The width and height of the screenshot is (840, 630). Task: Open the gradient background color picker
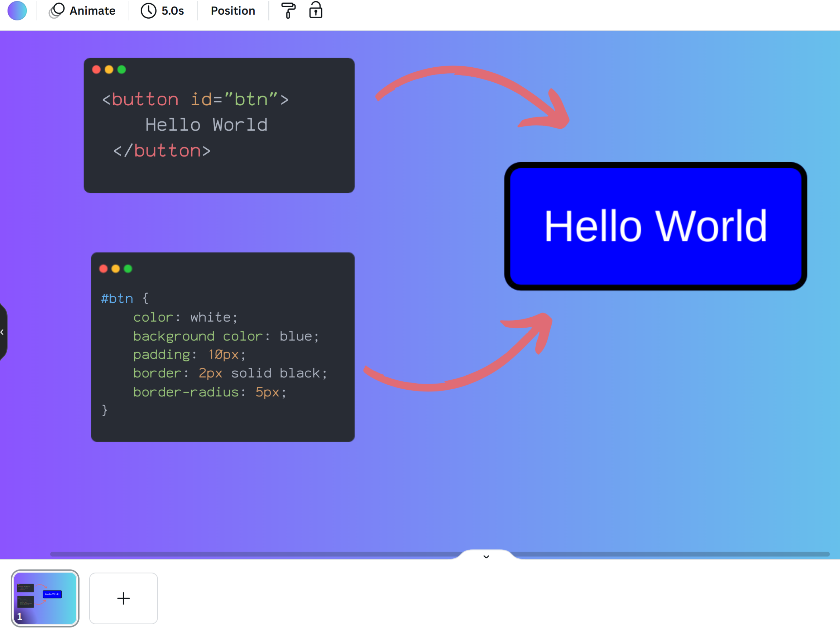(x=17, y=11)
